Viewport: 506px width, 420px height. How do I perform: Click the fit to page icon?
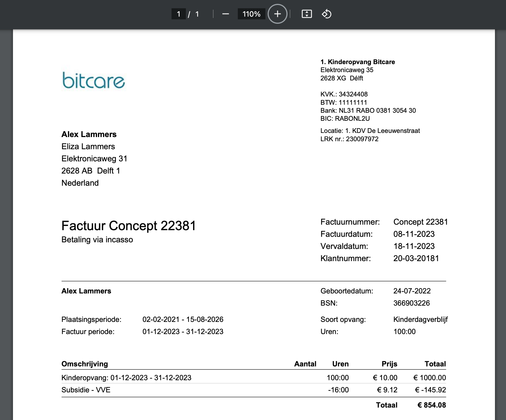[307, 14]
